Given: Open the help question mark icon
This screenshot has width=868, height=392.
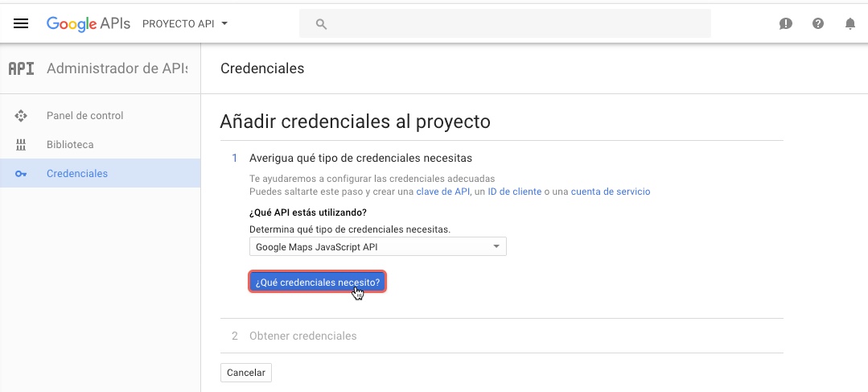Looking at the screenshot, I should [818, 24].
